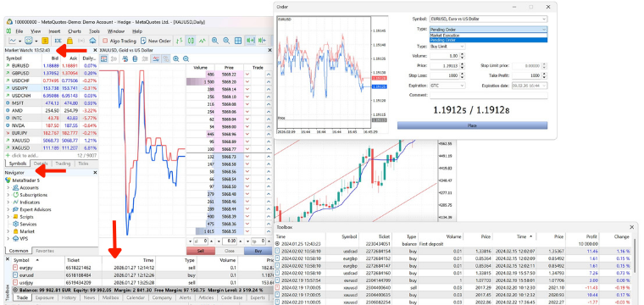Select NVDA row in Market Watch
The image size is (644, 305).
51,125
